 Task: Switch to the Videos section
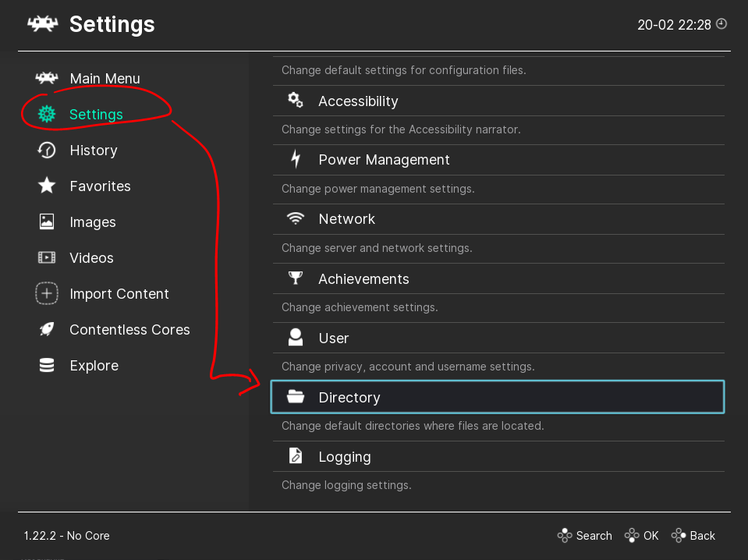coord(92,257)
